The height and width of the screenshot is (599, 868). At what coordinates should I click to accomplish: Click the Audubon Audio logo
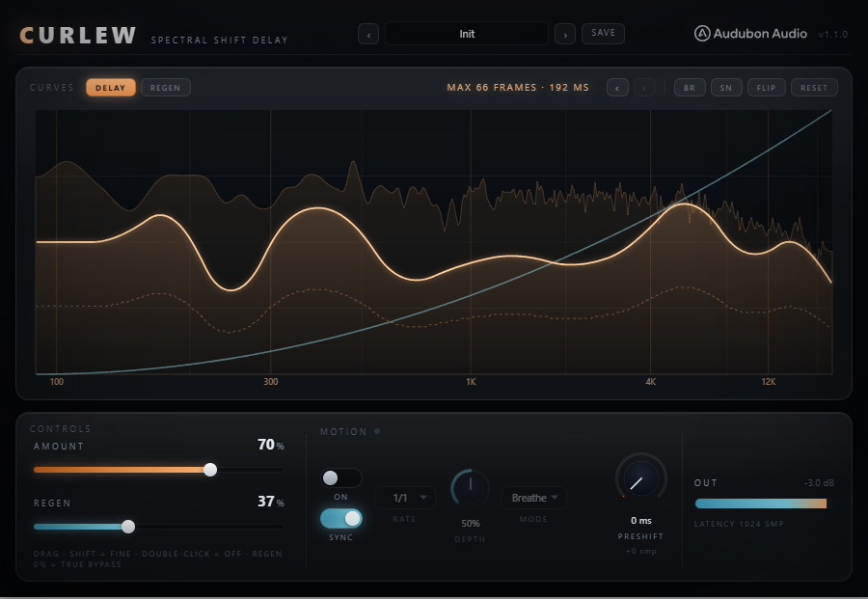pos(750,34)
